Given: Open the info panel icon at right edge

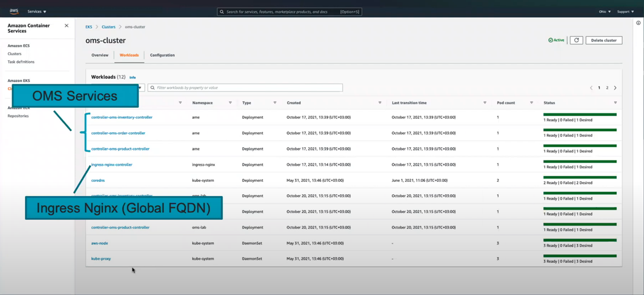Looking at the screenshot, I should pyautogui.click(x=638, y=23).
